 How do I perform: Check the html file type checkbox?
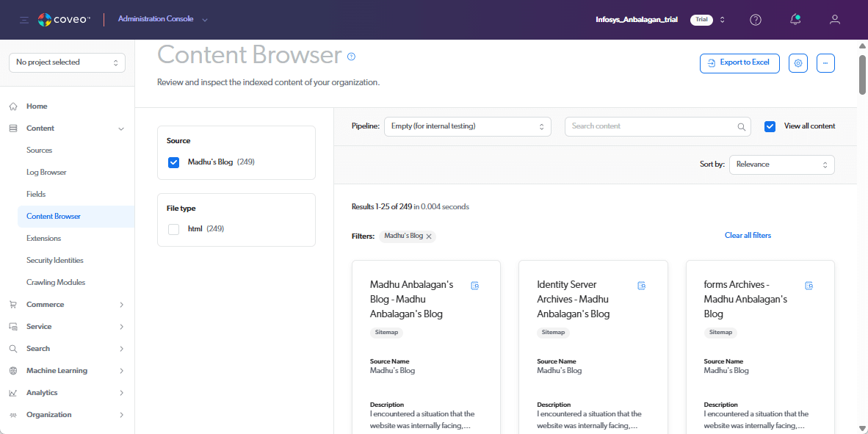pos(174,229)
